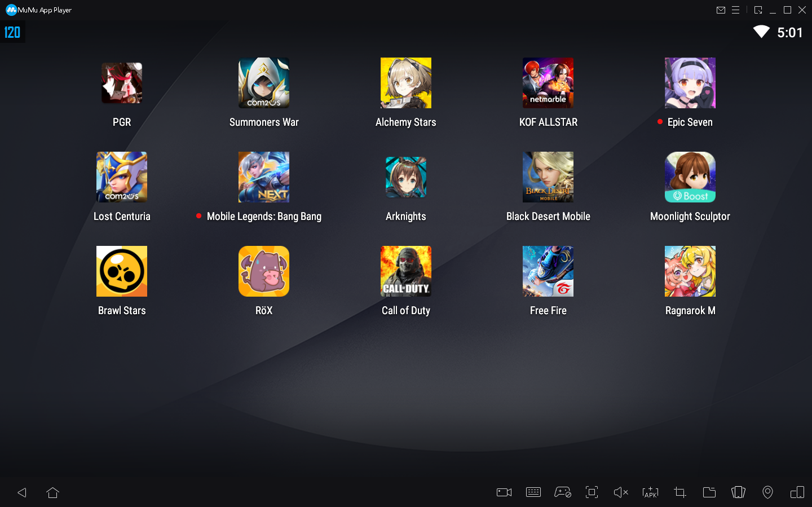Open multi-instance window icon
Screen dimensions: 812x507
point(797,492)
